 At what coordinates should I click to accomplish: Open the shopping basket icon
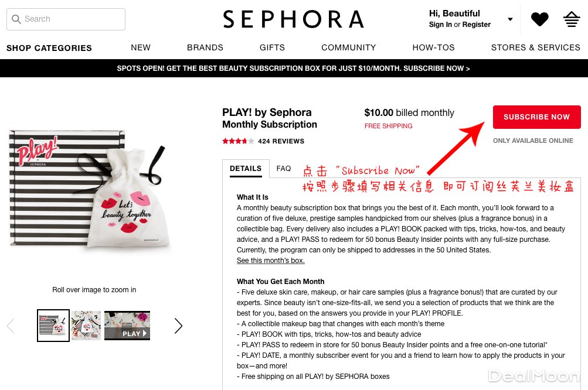(572, 19)
